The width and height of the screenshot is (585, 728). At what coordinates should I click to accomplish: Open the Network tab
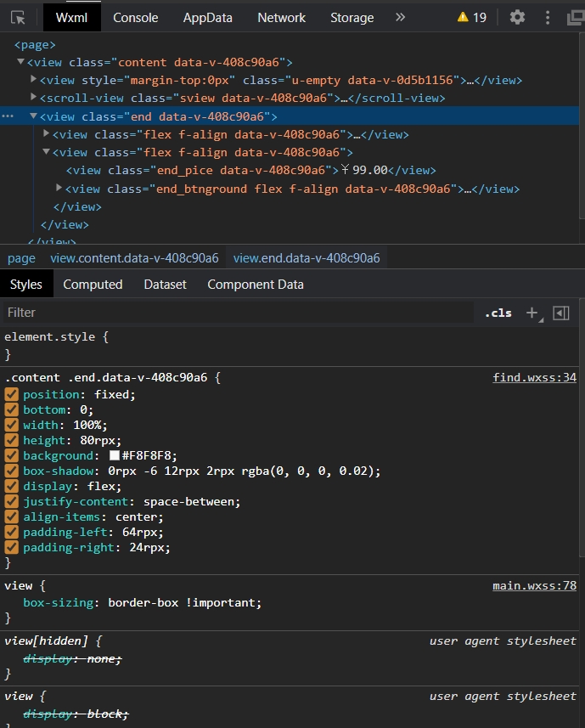282,18
